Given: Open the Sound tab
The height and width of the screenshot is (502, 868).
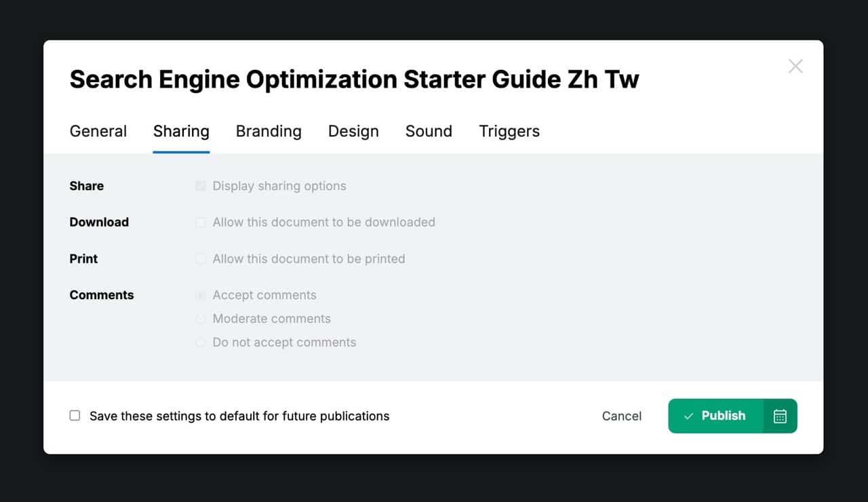Looking at the screenshot, I should [x=429, y=131].
